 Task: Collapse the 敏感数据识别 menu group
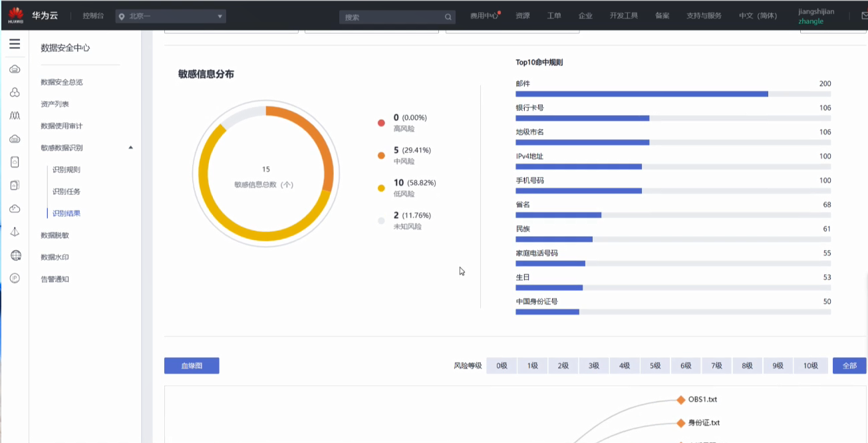coord(130,148)
